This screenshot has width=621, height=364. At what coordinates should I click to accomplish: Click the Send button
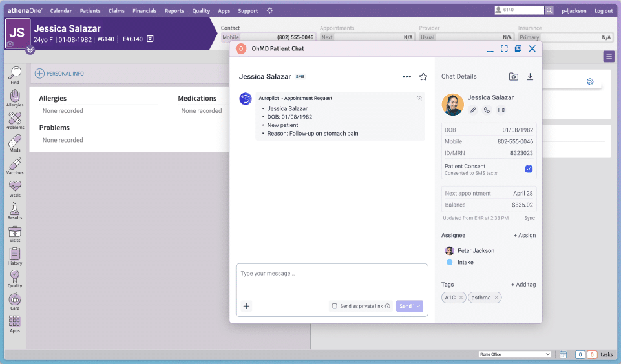point(406,306)
